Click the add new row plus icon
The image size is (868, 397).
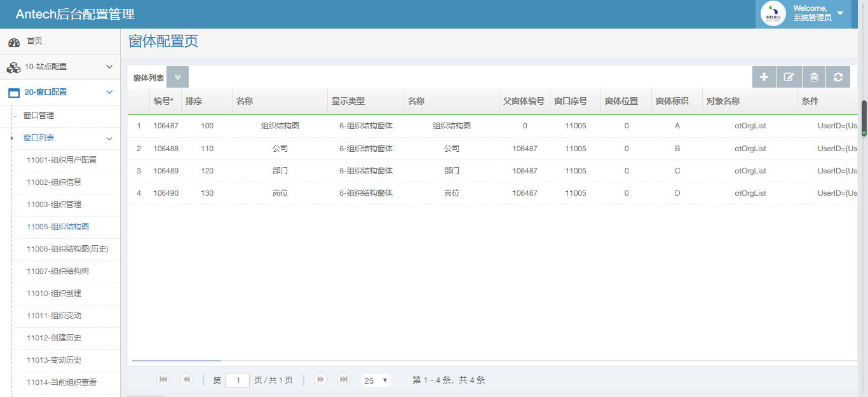(x=764, y=77)
